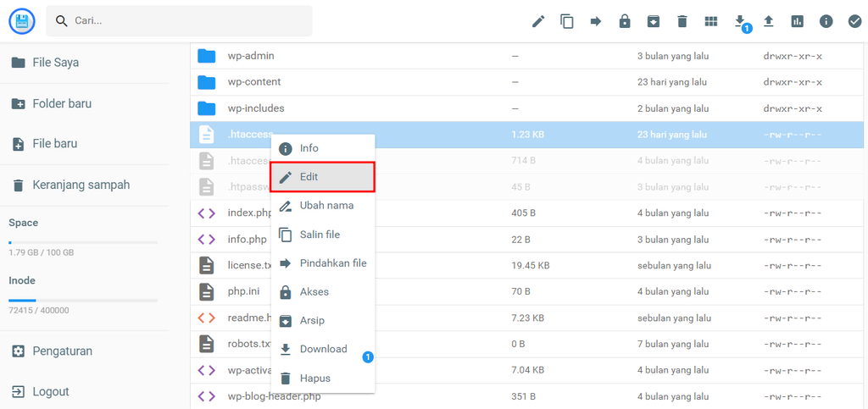This screenshot has height=409, width=868.
Task: Click the file manager floppy-disk logo
Action: point(21,21)
